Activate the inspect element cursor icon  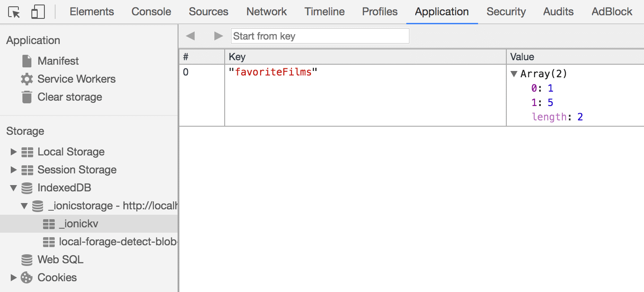14,12
